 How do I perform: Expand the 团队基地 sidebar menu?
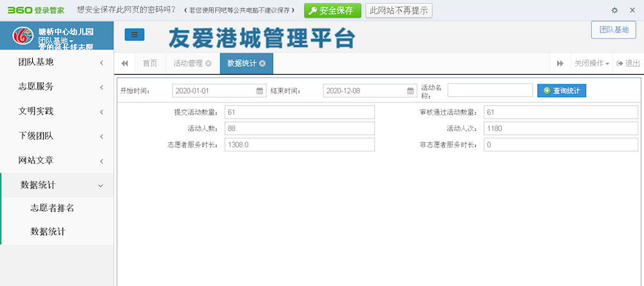(x=57, y=62)
